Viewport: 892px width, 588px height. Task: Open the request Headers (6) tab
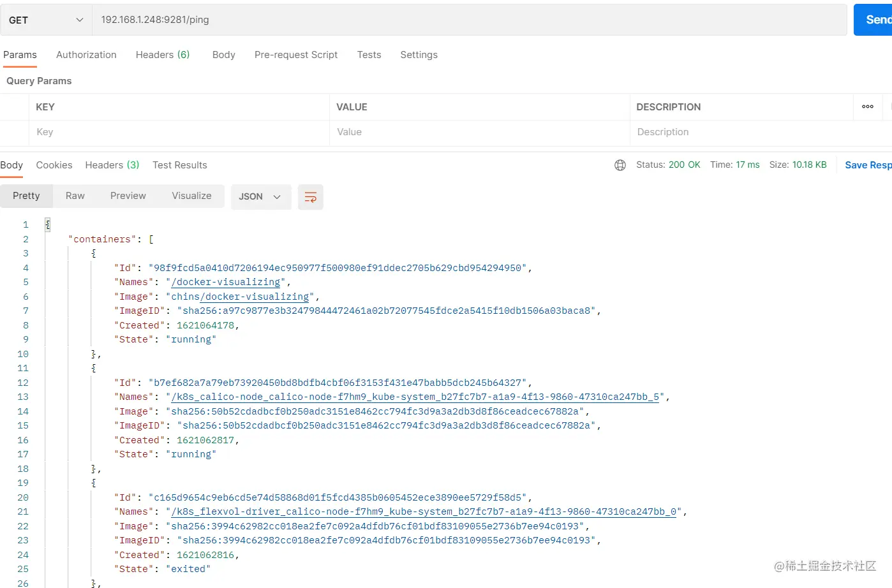(x=163, y=55)
